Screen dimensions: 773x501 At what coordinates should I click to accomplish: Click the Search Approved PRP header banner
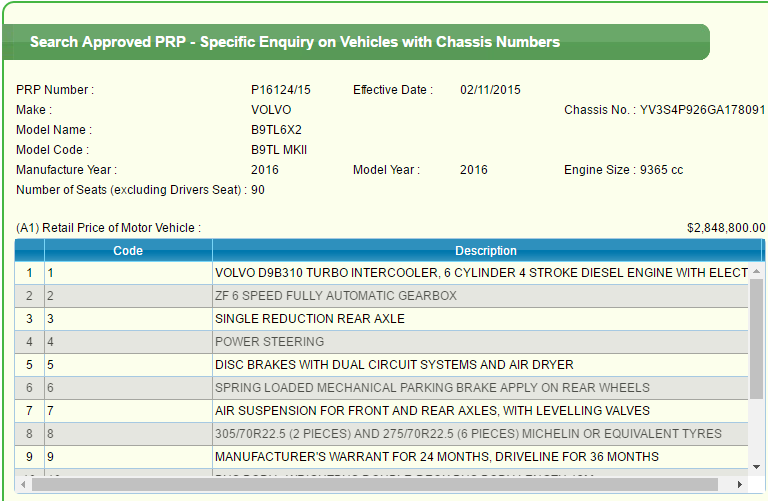[x=295, y=42]
